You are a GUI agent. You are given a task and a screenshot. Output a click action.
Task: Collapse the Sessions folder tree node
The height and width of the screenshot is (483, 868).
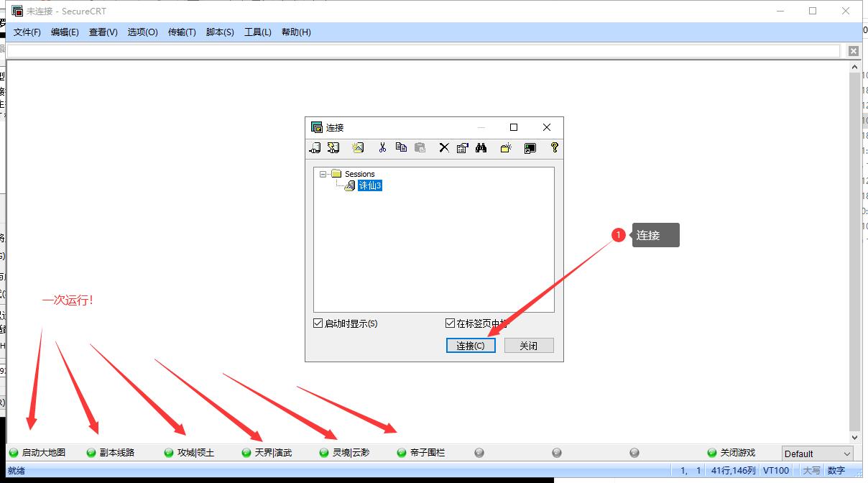[323, 174]
